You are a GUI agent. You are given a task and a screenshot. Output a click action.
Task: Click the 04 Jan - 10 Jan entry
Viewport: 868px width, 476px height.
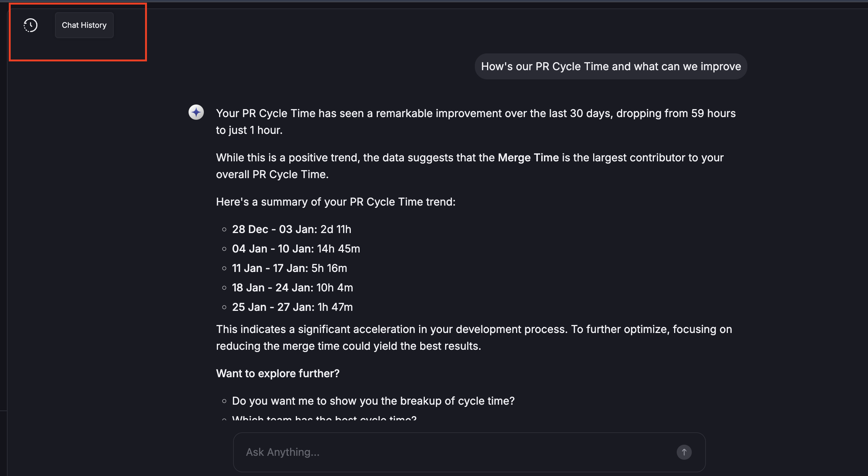(296, 249)
